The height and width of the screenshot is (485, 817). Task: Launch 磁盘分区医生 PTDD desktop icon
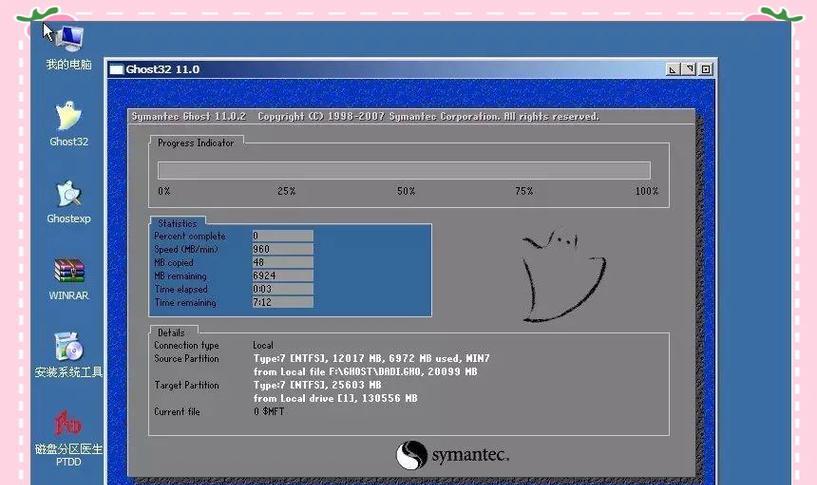coord(68,439)
